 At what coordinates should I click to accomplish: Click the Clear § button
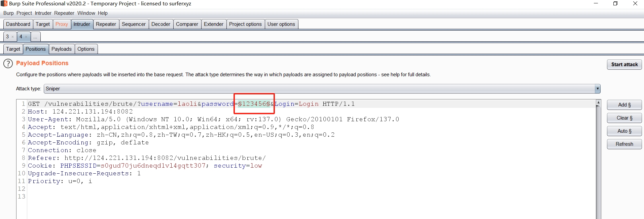tap(624, 118)
